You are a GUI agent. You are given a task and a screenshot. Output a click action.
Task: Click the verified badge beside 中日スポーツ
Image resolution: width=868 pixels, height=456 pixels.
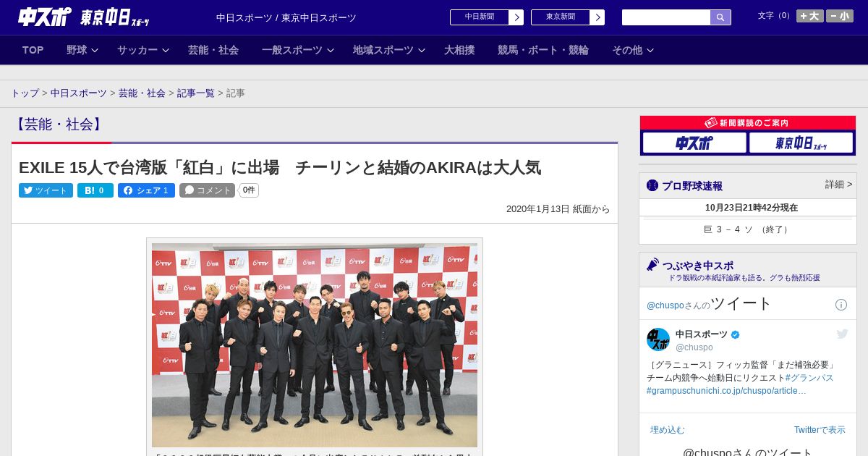[736, 334]
